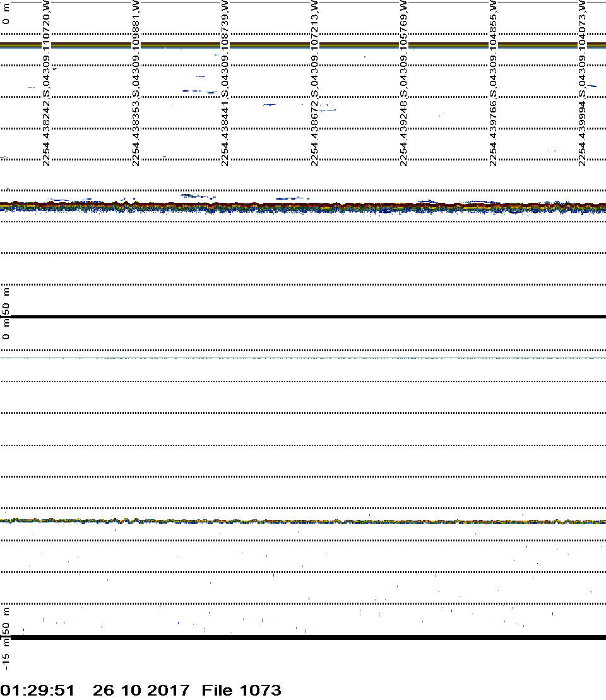
Task: Click the timestamp 01:29:51
Action: 37,690
